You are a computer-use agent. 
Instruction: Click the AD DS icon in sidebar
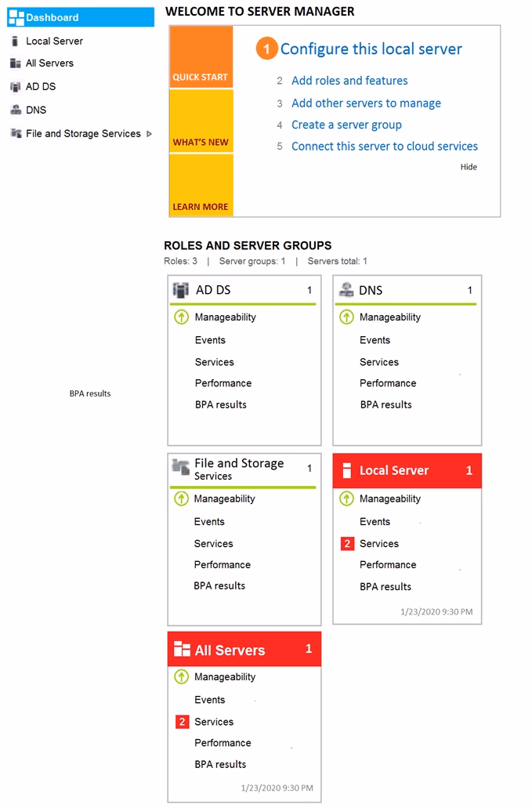point(16,86)
